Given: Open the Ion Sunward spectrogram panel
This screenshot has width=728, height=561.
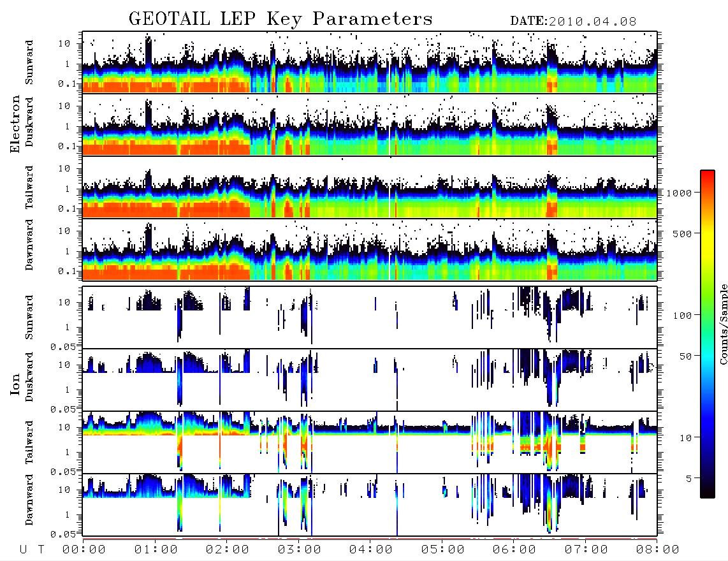Looking at the screenshot, I should (370, 317).
